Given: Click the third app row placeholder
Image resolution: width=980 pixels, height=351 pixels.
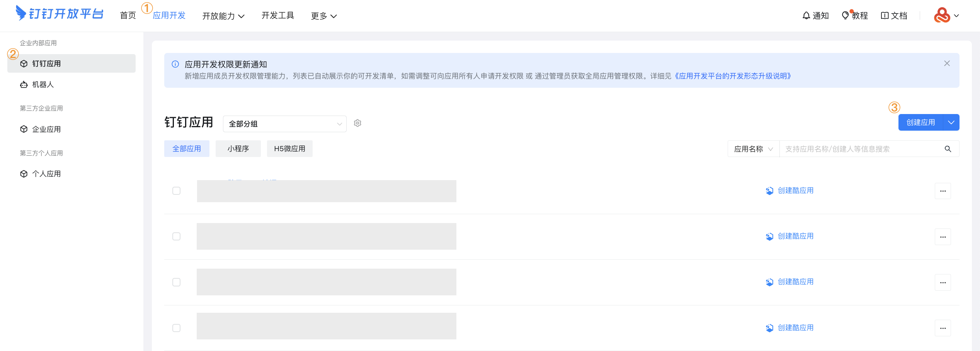Looking at the screenshot, I should 327,282.
